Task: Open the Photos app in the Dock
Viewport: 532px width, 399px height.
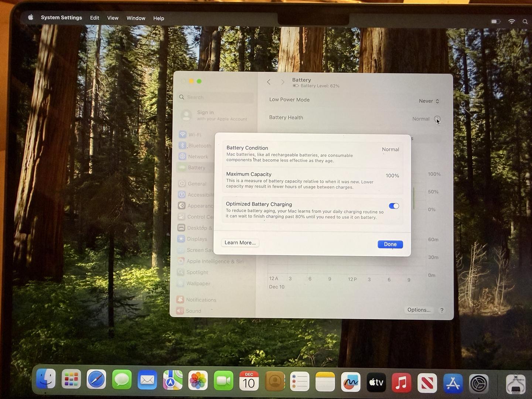Action: point(198,381)
